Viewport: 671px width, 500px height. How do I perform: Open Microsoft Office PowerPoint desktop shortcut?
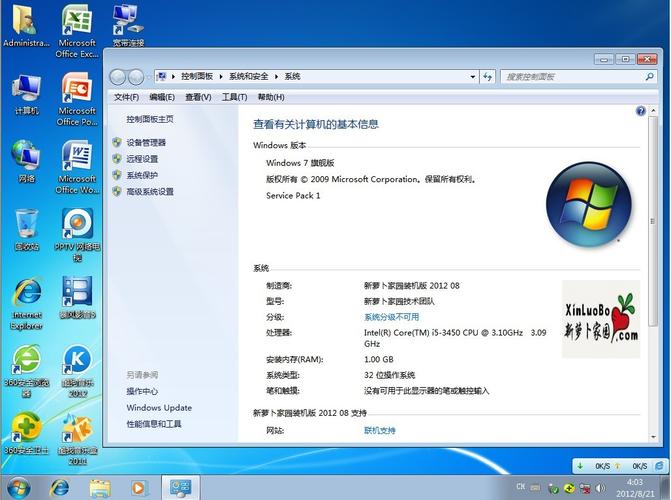pos(77,99)
